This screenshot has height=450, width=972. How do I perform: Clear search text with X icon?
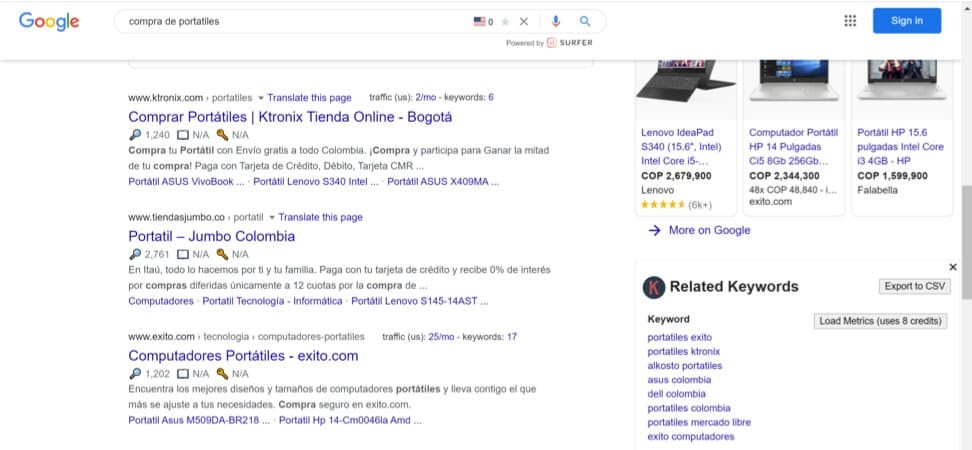tap(523, 21)
